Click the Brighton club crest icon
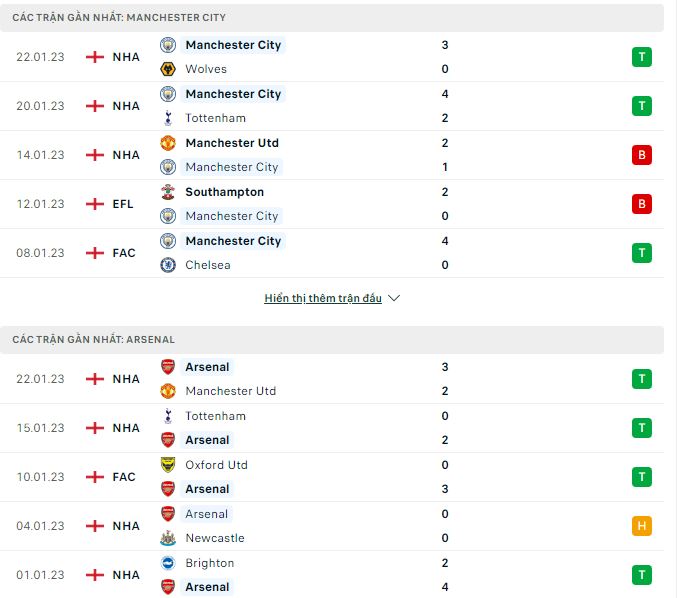 click(168, 563)
